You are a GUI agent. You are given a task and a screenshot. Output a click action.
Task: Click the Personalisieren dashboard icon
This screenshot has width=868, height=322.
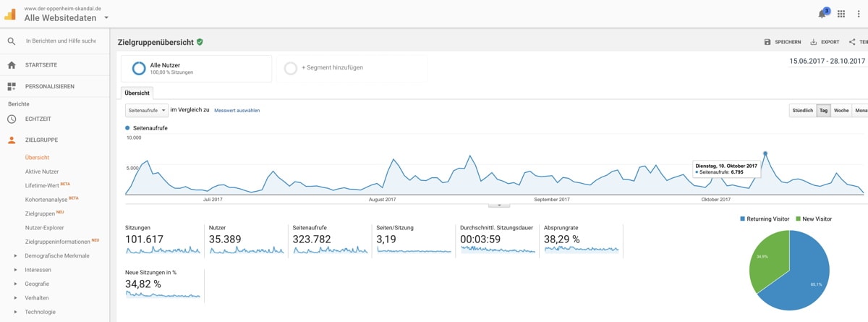point(12,87)
